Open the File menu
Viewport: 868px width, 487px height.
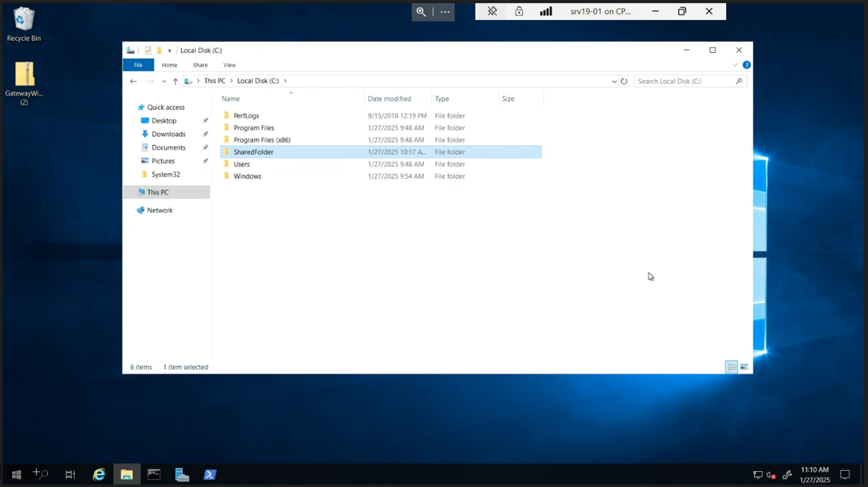pos(138,64)
